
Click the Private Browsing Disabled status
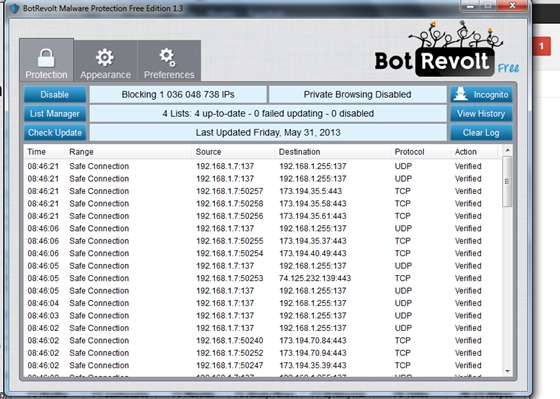pyautogui.click(x=358, y=95)
